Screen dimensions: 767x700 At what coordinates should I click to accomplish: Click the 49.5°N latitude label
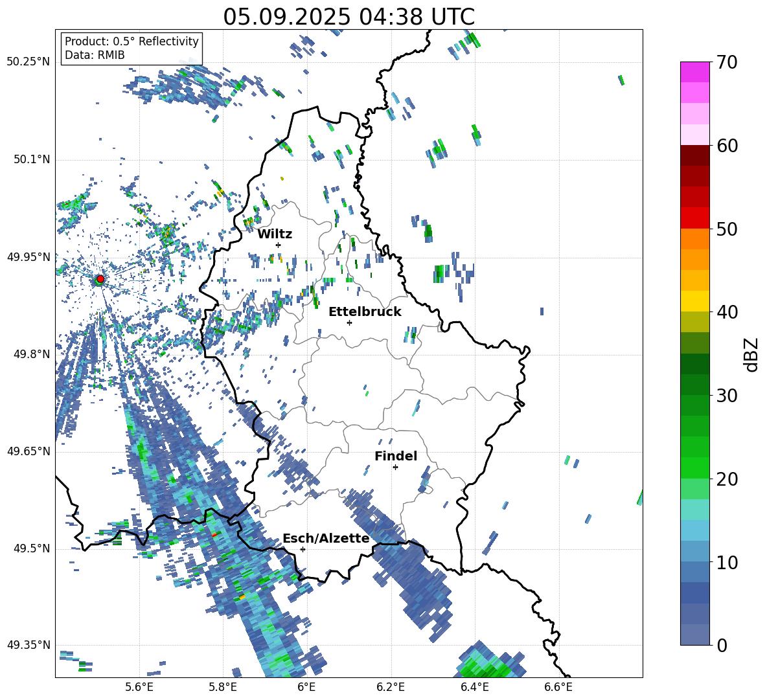click(31, 548)
